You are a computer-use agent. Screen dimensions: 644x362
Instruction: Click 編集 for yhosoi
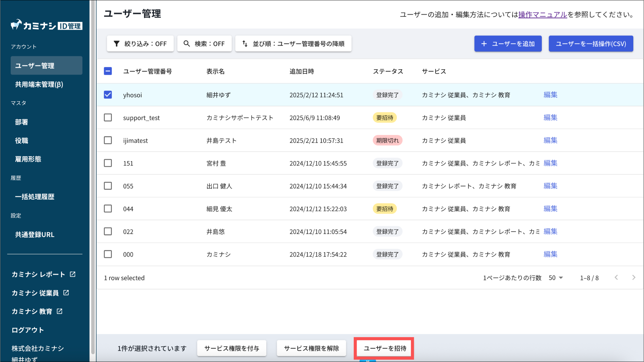[551, 95]
